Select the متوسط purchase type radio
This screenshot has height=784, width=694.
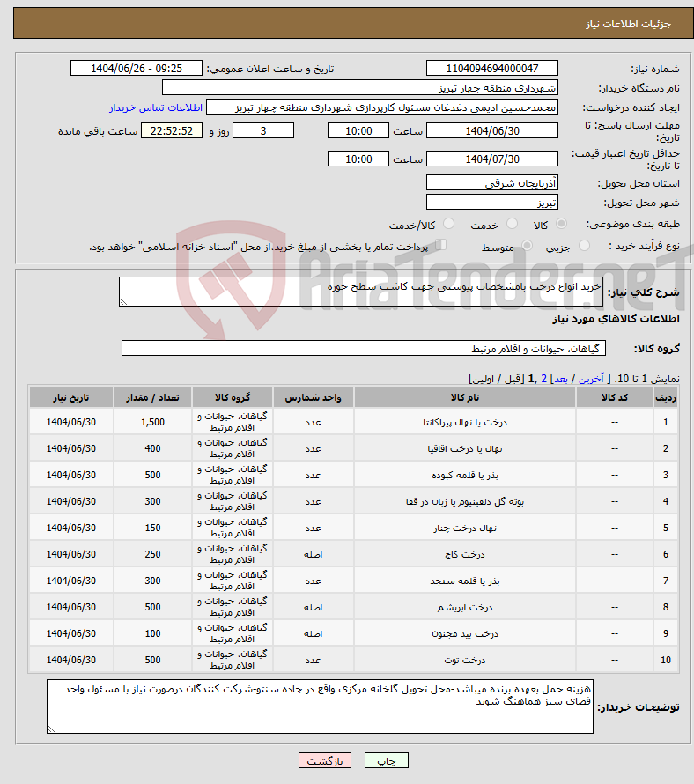(x=527, y=246)
